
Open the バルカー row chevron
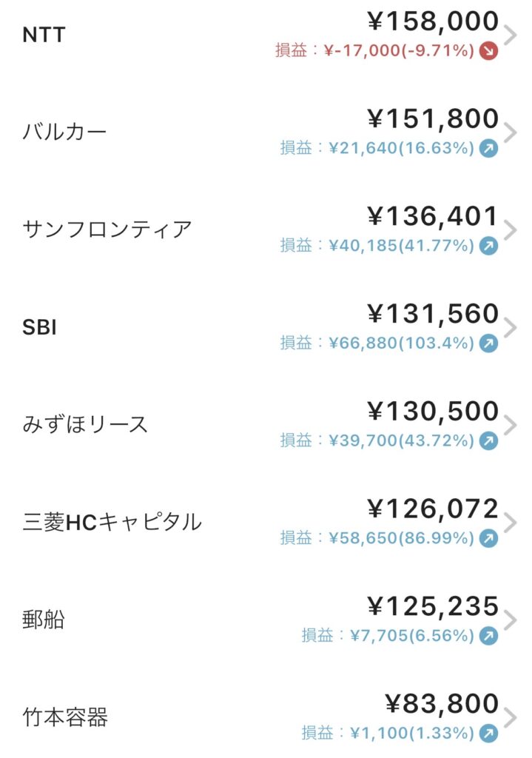511,133
